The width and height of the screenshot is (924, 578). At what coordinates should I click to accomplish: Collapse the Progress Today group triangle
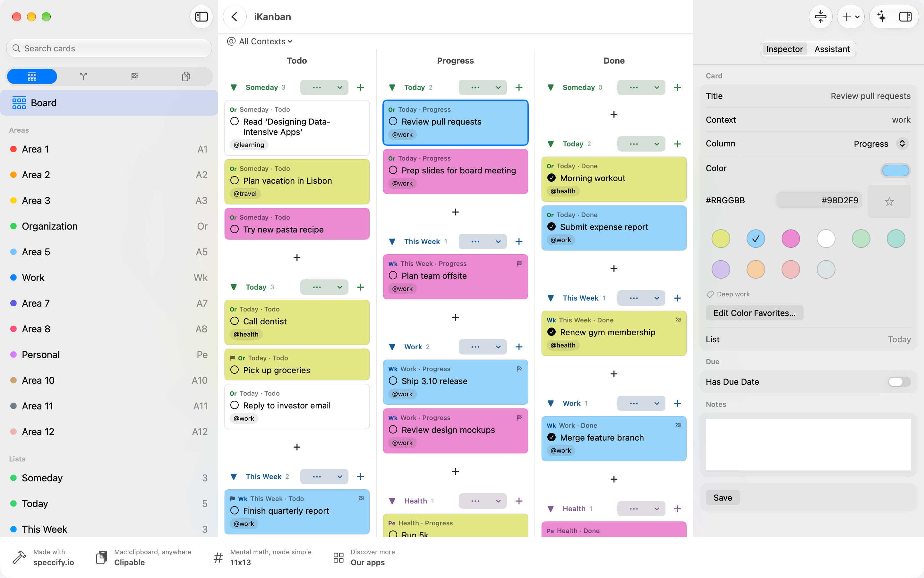point(392,88)
